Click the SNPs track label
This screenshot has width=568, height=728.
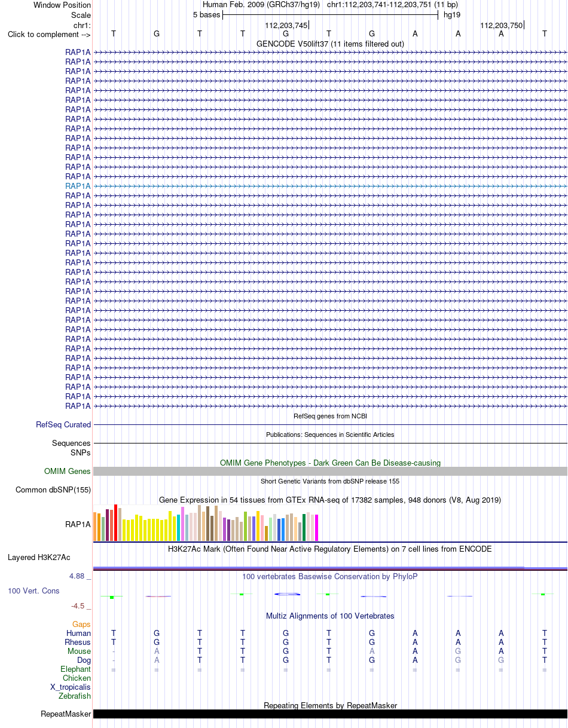pyautogui.click(x=81, y=452)
